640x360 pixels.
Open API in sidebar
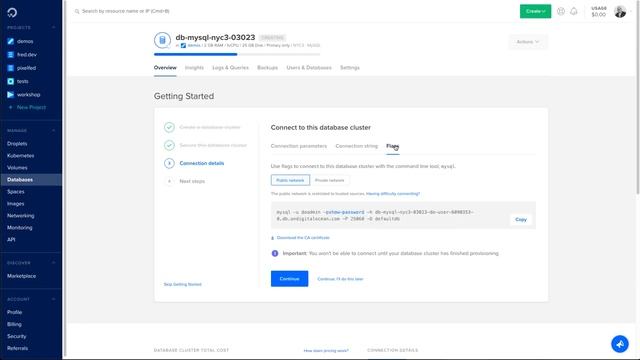[11, 240]
